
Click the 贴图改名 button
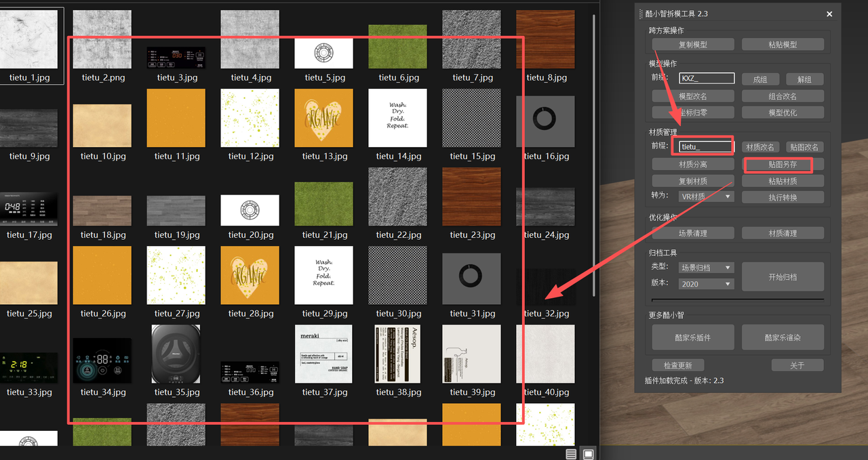pyautogui.click(x=804, y=147)
